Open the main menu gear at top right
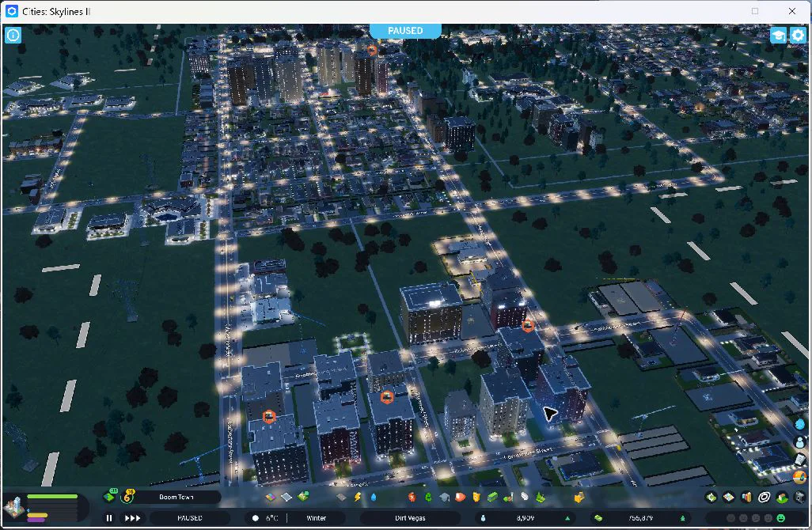Image resolution: width=812 pixels, height=530 pixels. [798, 35]
